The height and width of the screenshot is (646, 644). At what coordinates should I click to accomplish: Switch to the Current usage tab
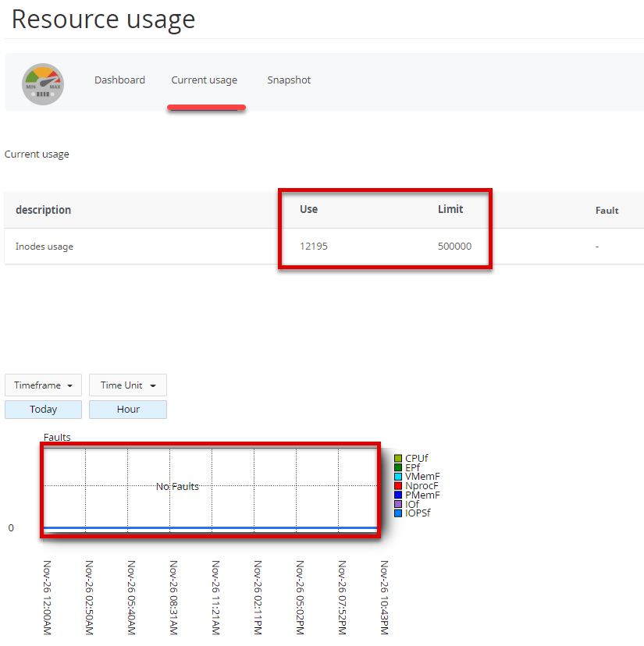coord(205,80)
